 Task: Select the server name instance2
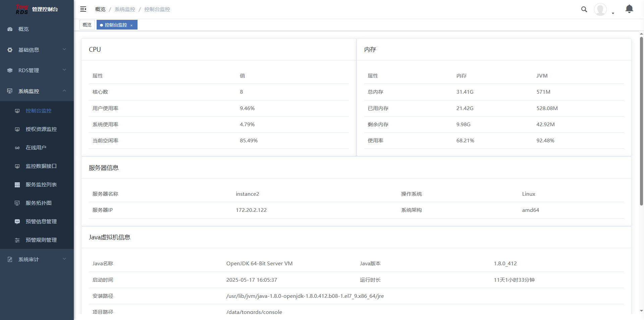[248, 194]
